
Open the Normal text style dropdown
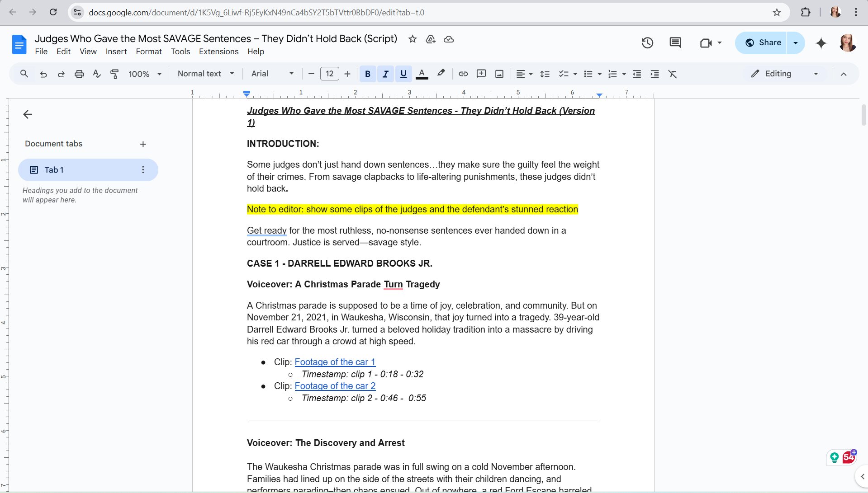(206, 74)
